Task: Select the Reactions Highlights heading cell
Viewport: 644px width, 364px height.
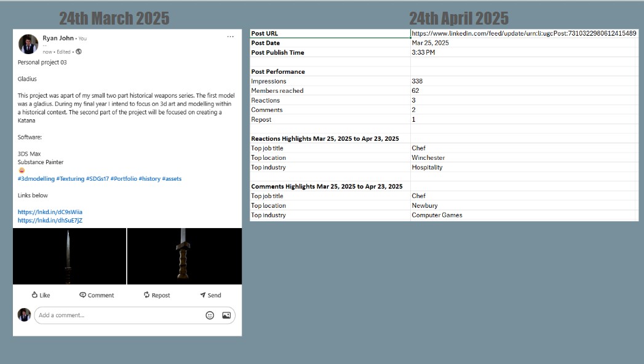Action: [330, 138]
